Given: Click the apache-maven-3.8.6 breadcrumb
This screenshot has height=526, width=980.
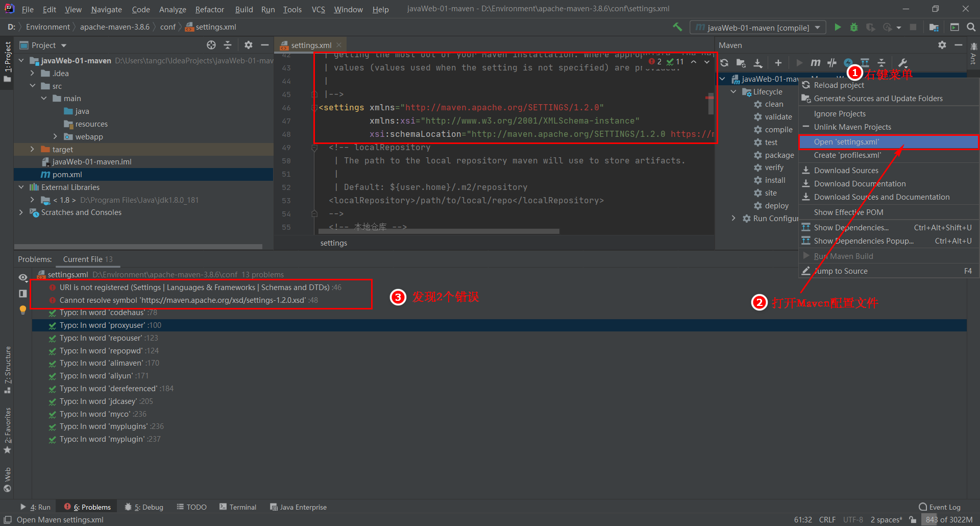Looking at the screenshot, I should pos(115,27).
